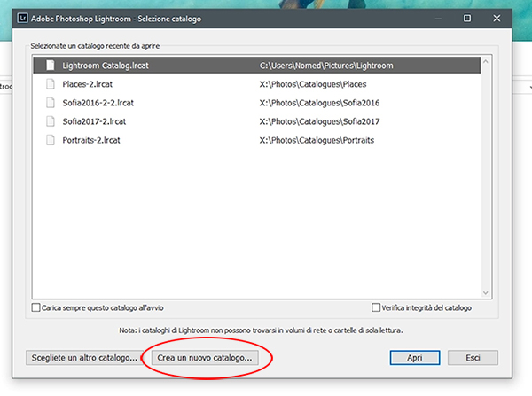Click the catalog list's scroll up arrow
The image size is (532, 396).
(486, 62)
